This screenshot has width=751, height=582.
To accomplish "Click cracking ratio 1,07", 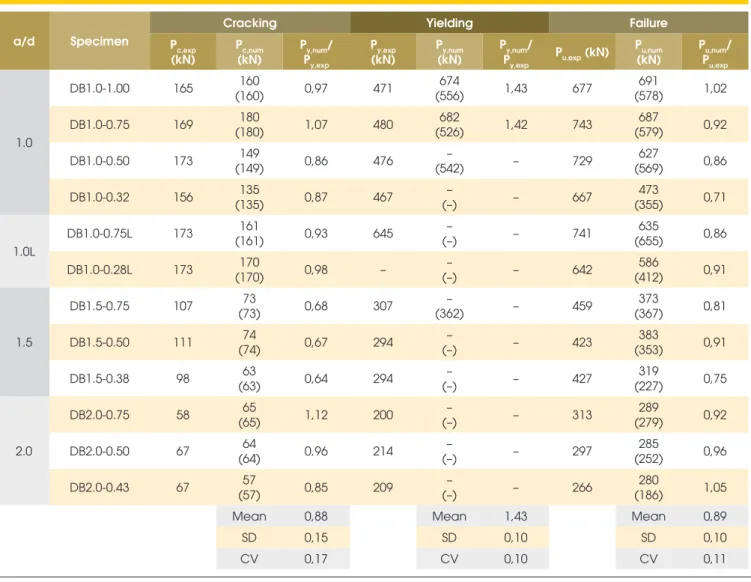I will pyautogui.click(x=316, y=125).
